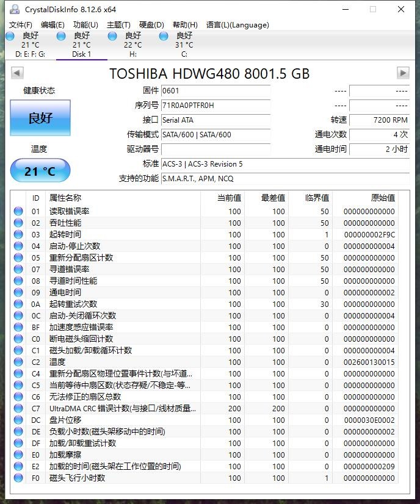Click blue status dot of attribute 02 吞吐性能
Image resolution: width=420 pixels, height=504 pixels.
coord(18,223)
